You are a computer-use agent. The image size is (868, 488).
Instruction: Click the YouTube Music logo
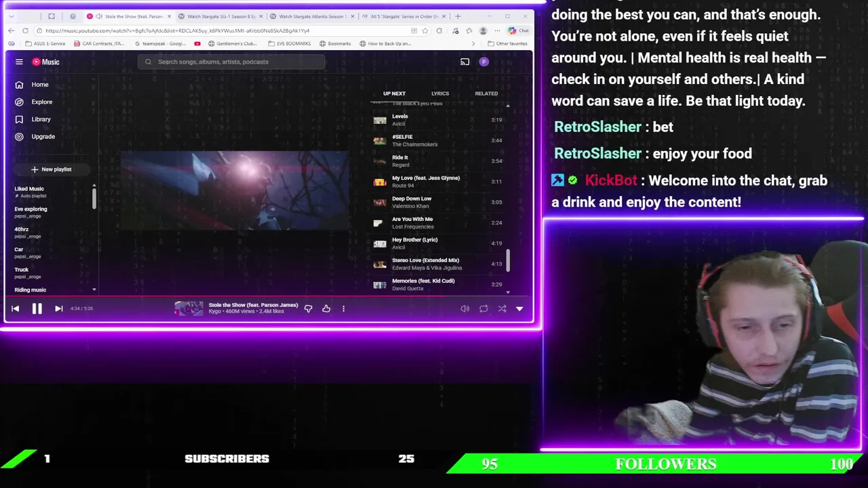(46, 62)
